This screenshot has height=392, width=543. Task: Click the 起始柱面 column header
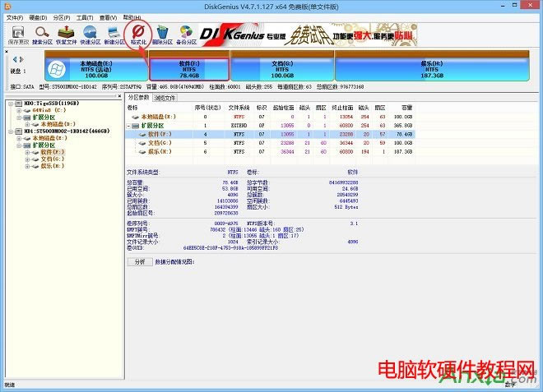click(x=283, y=108)
